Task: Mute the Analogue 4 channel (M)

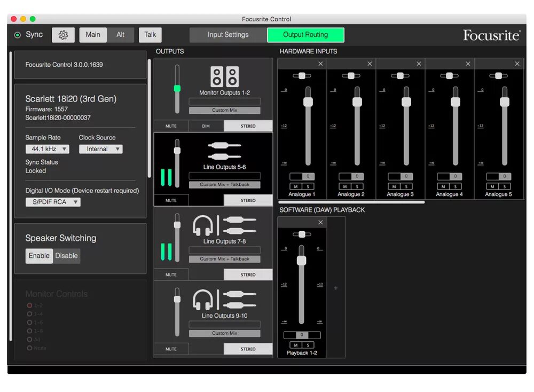Action: 443,186
